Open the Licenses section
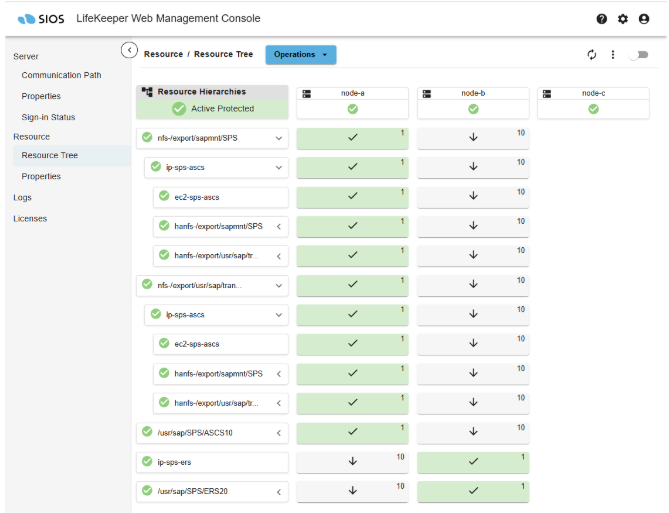The height and width of the screenshot is (513, 669). (x=30, y=218)
